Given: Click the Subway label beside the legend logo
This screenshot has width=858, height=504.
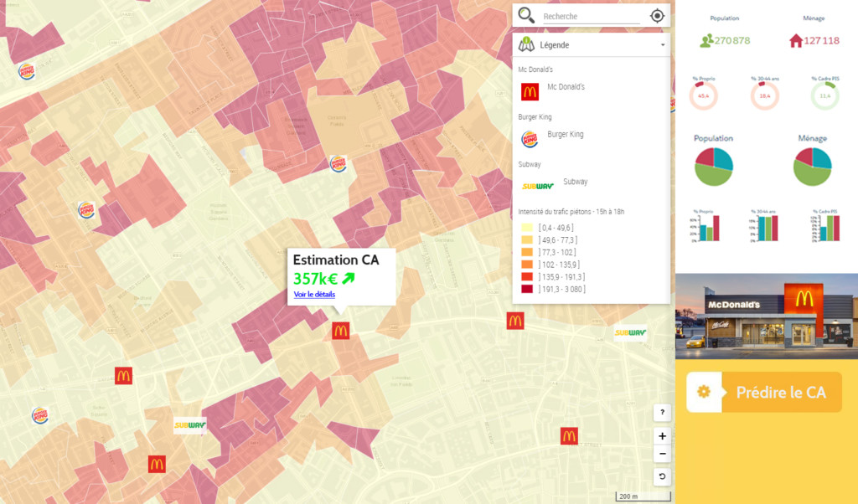Looking at the screenshot, I should coord(575,182).
